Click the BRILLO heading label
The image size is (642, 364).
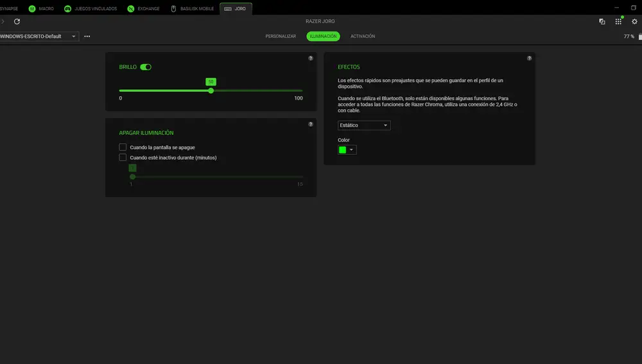coord(128,67)
